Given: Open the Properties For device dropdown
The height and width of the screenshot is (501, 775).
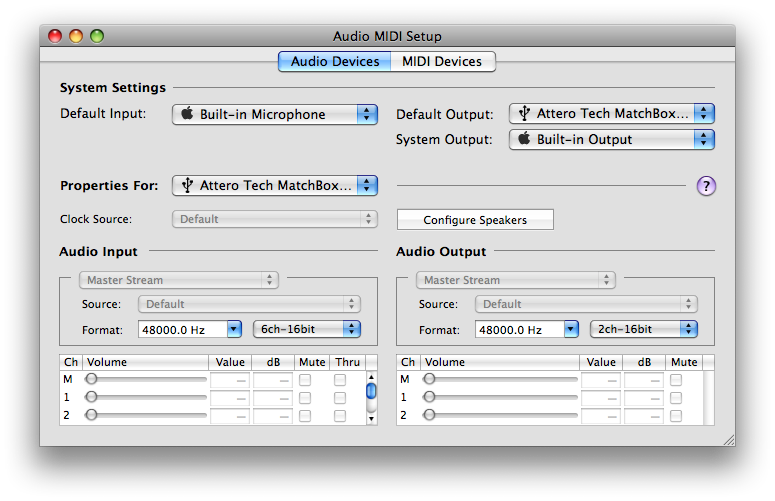Looking at the screenshot, I should pyautogui.click(x=275, y=185).
